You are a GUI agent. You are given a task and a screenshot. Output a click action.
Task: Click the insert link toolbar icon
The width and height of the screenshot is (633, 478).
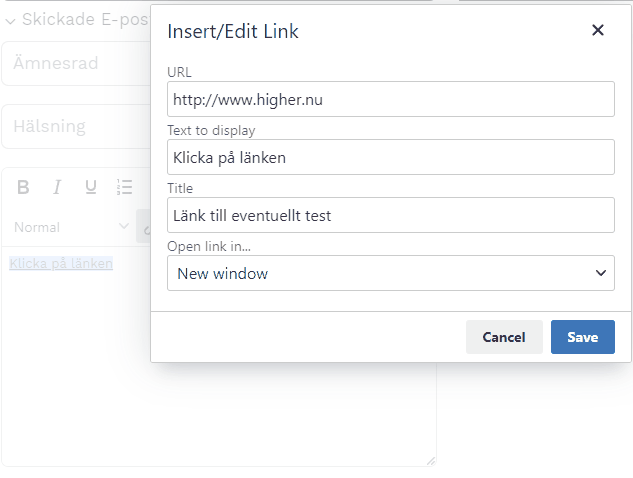tap(143, 227)
